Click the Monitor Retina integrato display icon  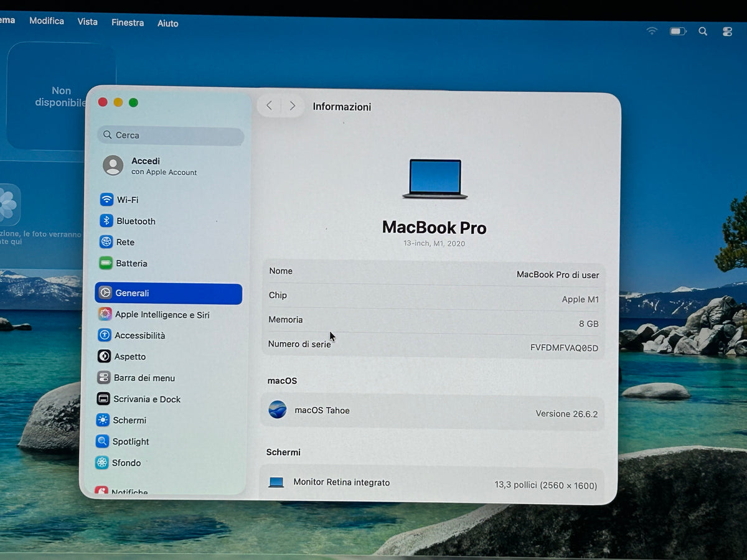coord(276,482)
